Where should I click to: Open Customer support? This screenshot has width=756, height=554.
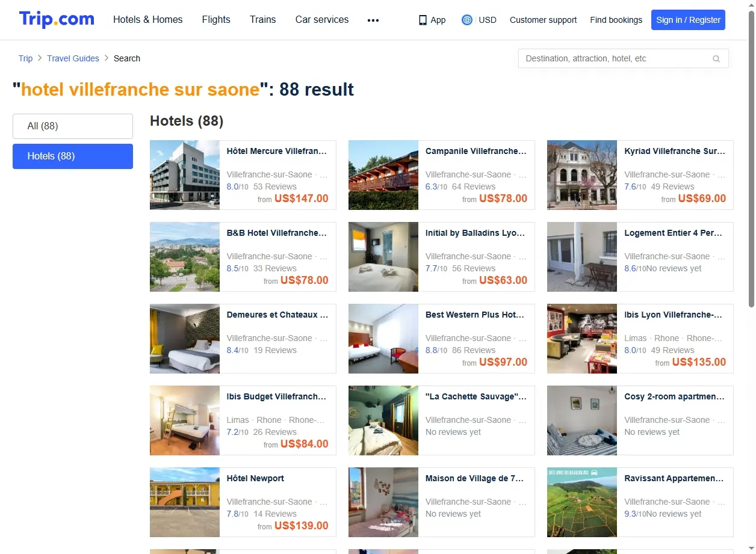(543, 20)
